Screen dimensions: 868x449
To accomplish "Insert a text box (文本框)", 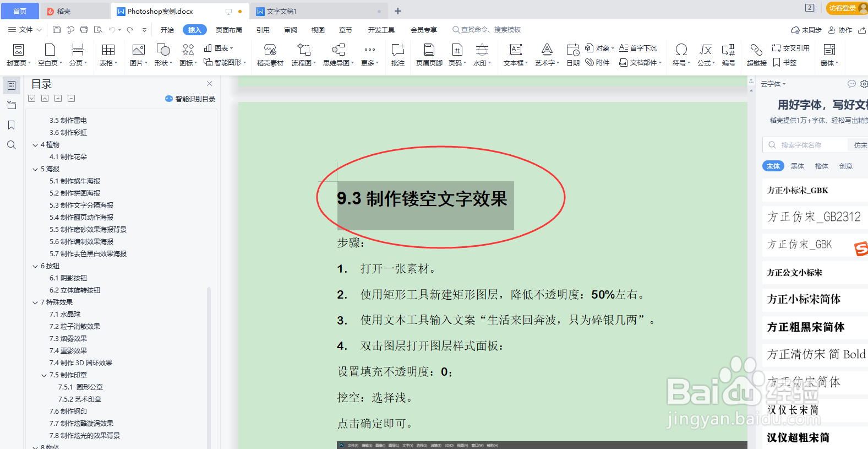I will tap(515, 55).
